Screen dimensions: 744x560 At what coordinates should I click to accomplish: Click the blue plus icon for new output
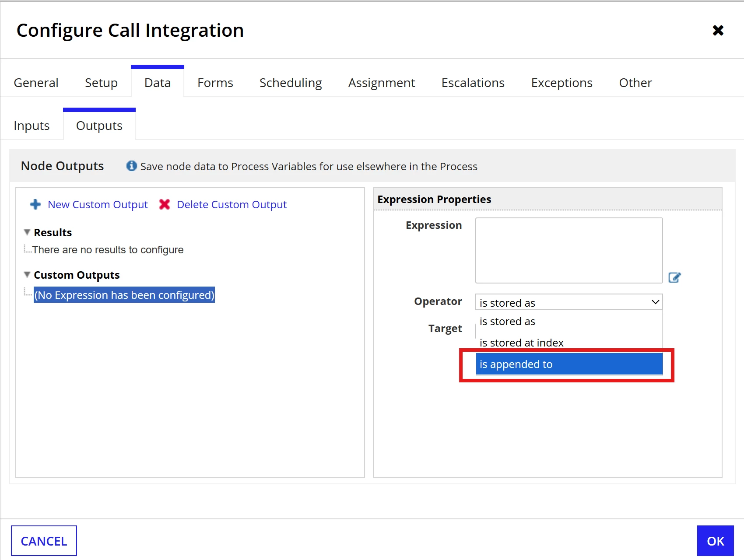[x=35, y=204]
